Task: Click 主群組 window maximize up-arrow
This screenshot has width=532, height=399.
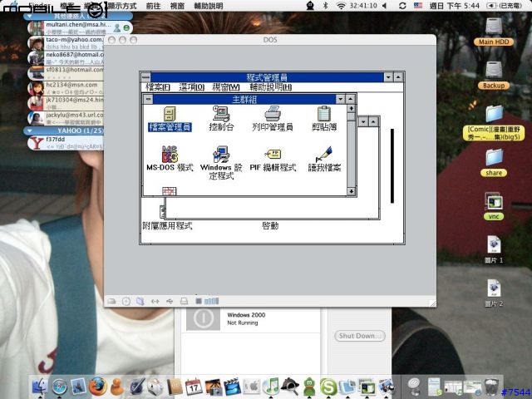Action: pyautogui.click(x=351, y=99)
